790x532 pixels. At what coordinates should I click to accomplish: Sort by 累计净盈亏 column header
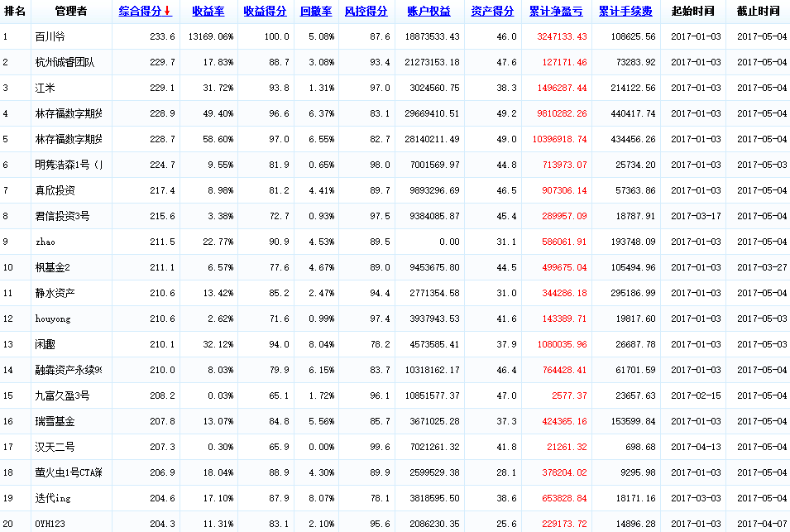556,11
